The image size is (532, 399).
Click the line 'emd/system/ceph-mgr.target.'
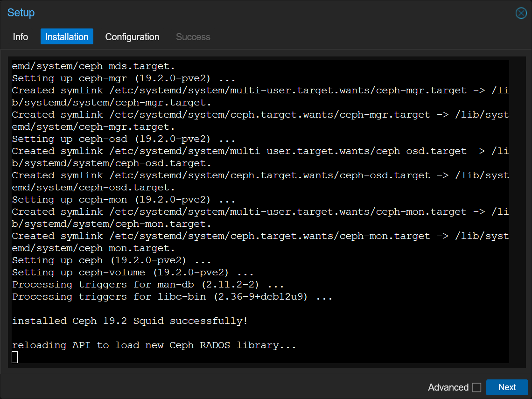(x=93, y=127)
